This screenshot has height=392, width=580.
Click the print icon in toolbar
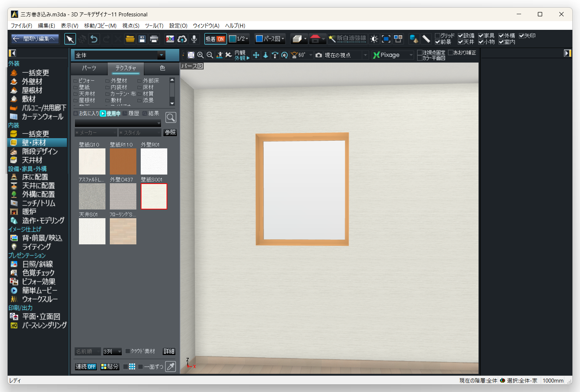[x=154, y=39]
